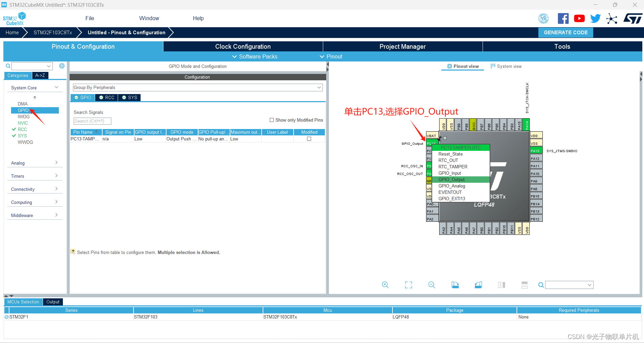The height and width of the screenshot is (343, 644).
Task: Rotate the chip clockwise icon
Action: coord(455,285)
